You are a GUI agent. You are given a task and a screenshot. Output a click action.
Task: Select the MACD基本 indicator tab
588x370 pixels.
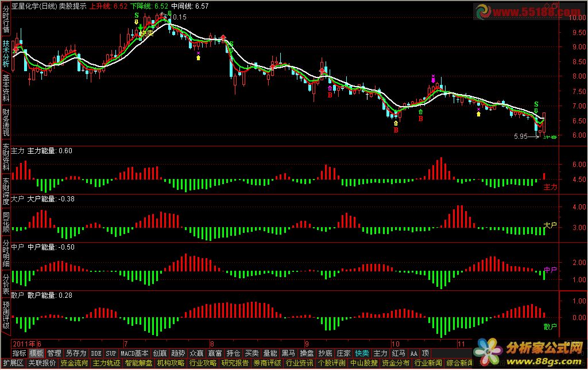point(134,353)
